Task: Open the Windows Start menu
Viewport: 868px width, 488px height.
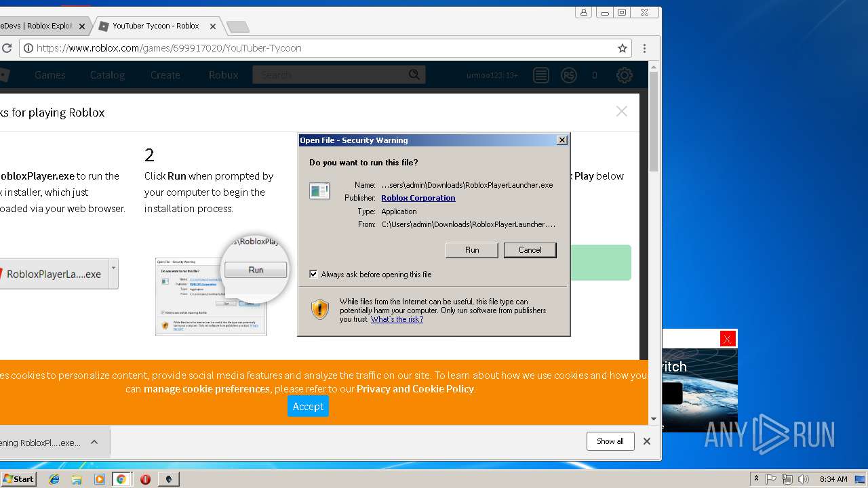Action: [x=18, y=479]
